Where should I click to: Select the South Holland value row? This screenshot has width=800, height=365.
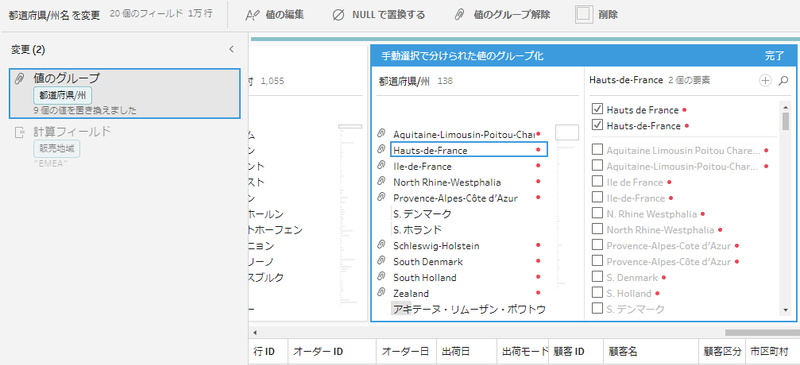(468, 277)
